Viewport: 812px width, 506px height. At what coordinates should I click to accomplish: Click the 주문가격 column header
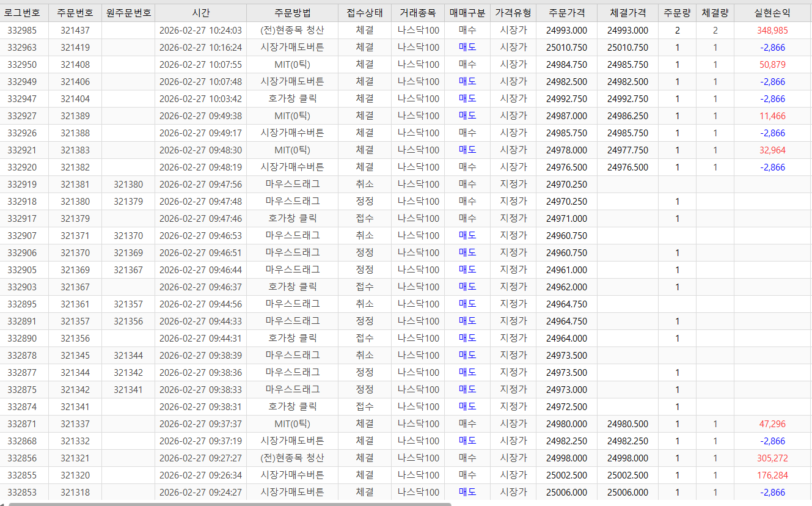point(566,12)
